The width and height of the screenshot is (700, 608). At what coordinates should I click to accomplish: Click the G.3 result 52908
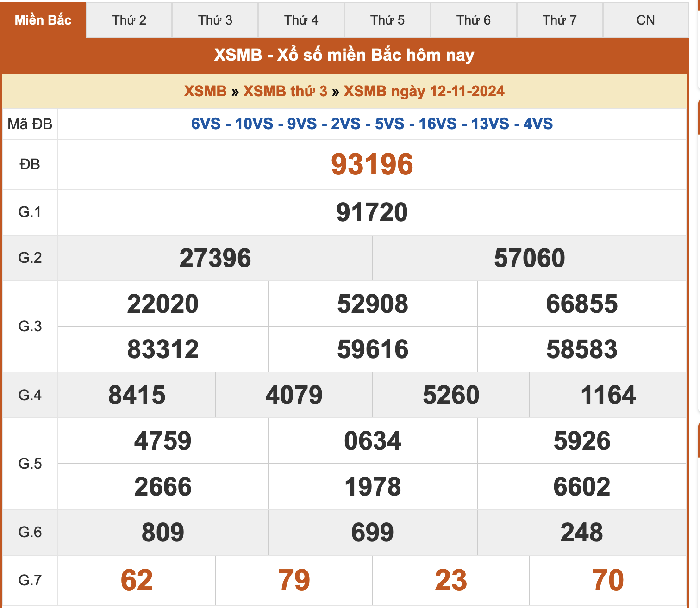point(373,304)
